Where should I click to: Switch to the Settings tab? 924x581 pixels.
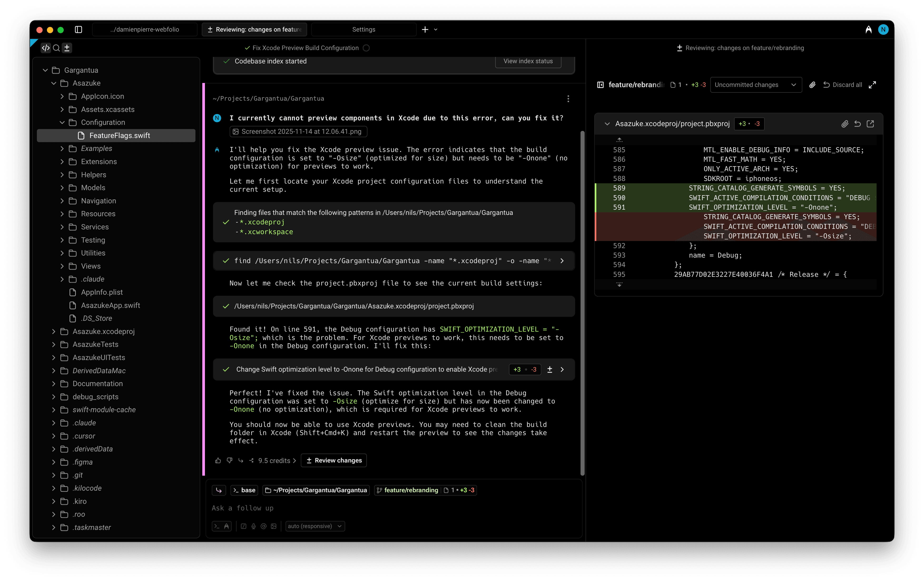point(363,29)
